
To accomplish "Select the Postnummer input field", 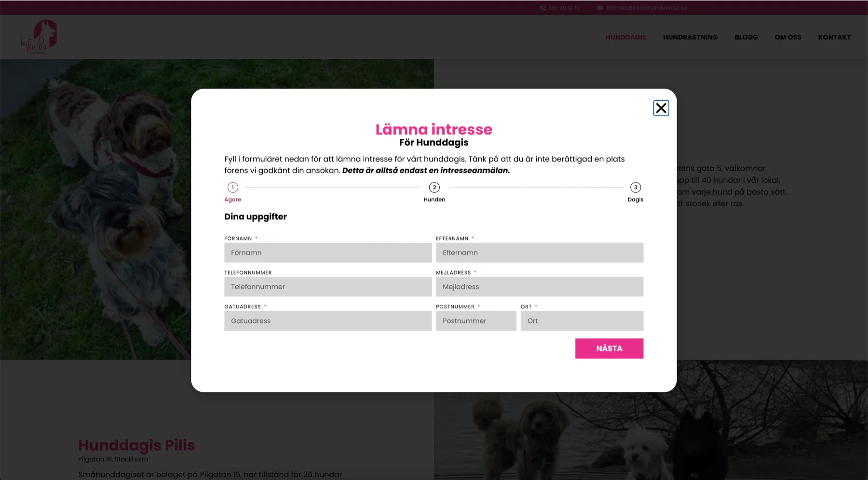I will (x=476, y=321).
